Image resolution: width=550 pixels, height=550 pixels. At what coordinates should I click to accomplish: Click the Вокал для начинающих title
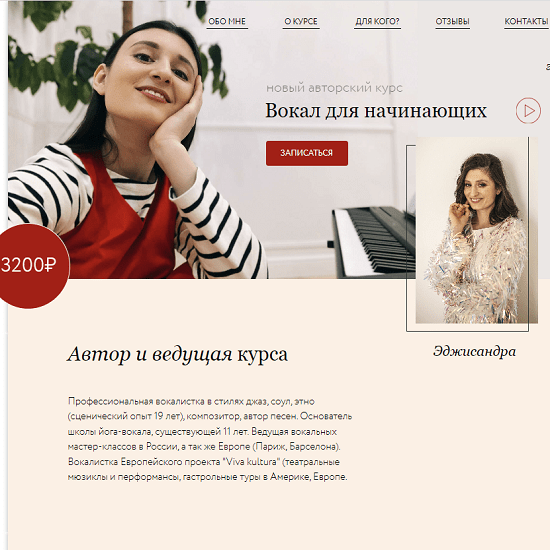tap(376, 111)
